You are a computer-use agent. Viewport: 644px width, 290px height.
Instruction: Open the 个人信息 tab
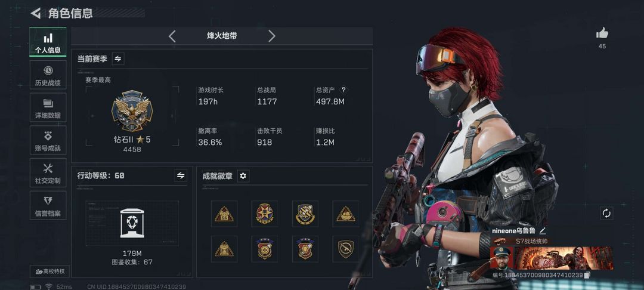pyautogui.click(x=48, y=43)
